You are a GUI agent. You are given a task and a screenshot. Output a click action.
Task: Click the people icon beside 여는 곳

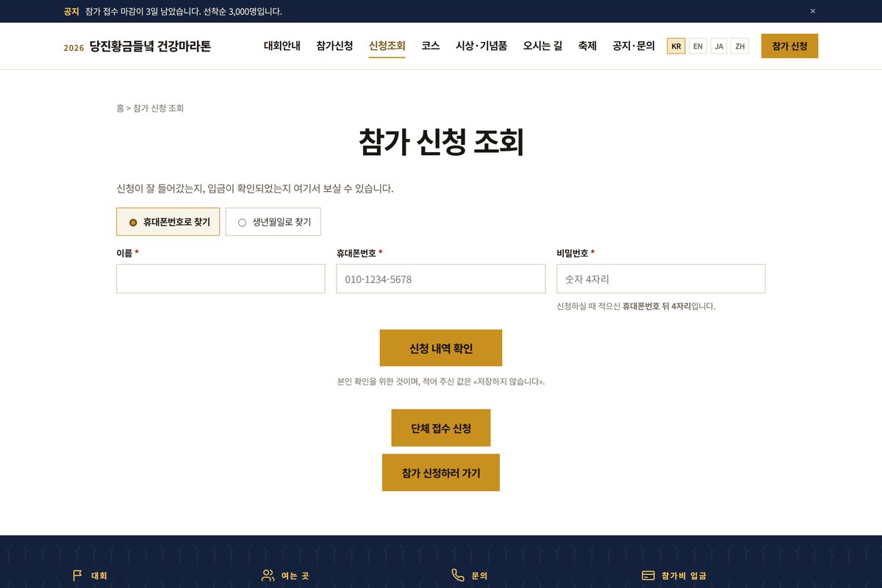[268, 576]
